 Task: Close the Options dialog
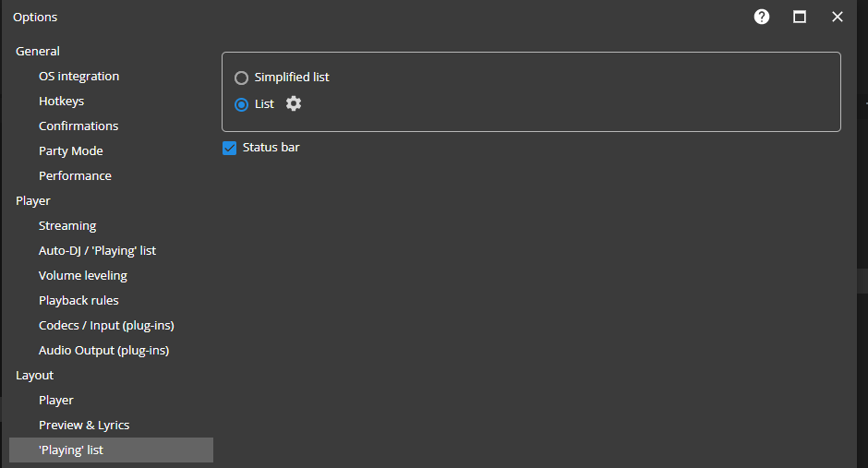[838, 17]
